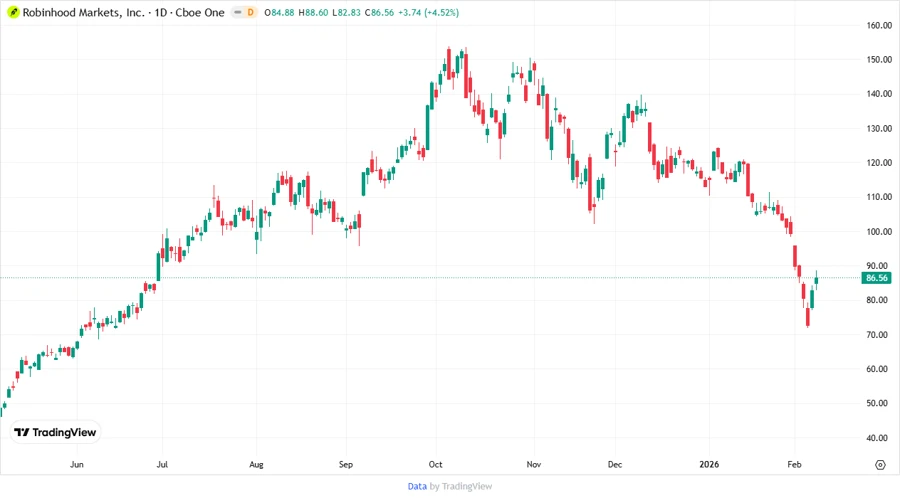Click the 70.00 price axis label
Viewport: 900px width, 498px height.
pos(879,334)
